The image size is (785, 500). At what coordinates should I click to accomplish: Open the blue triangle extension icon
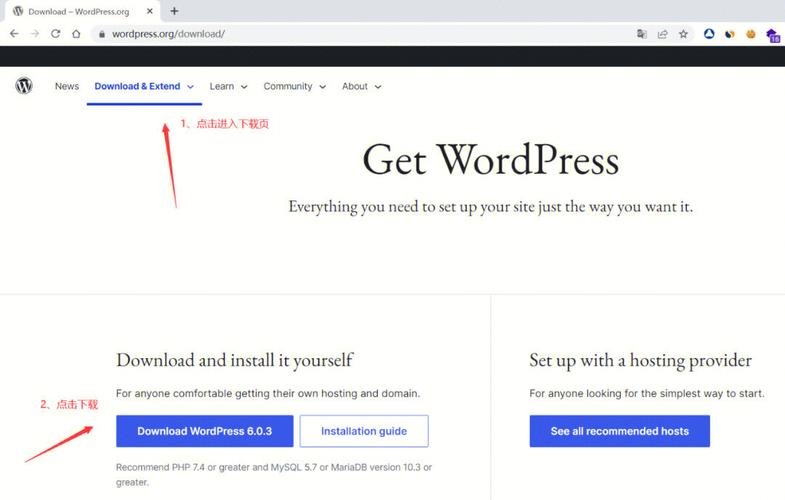tap(709, 34)
